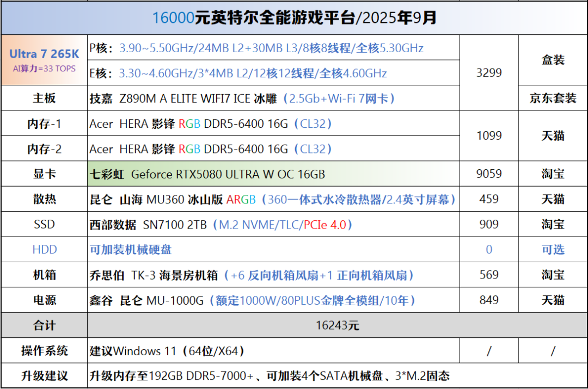588x389 pixels.
Task: Click the 鑫谷 昆仑 MU-1000G power supply entry
Action: point(253,300)
